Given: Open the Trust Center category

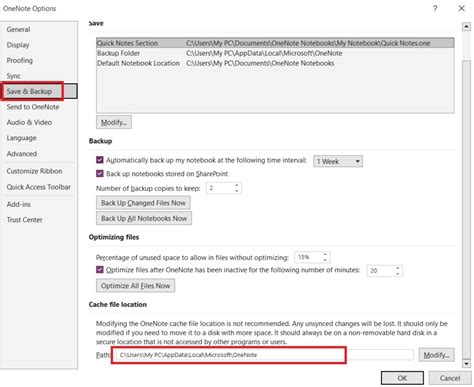Looking at the screenshot, I should pos(25,220).
